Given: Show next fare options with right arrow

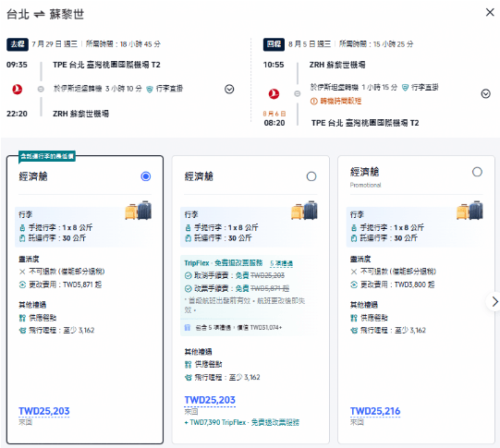Looking at the screenshot, I should click(494, 301).
